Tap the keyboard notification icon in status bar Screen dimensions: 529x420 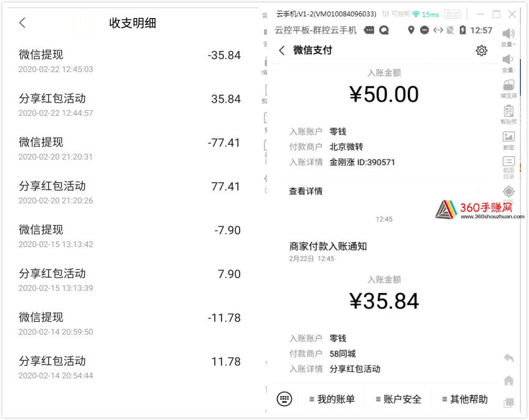[369, 30]
